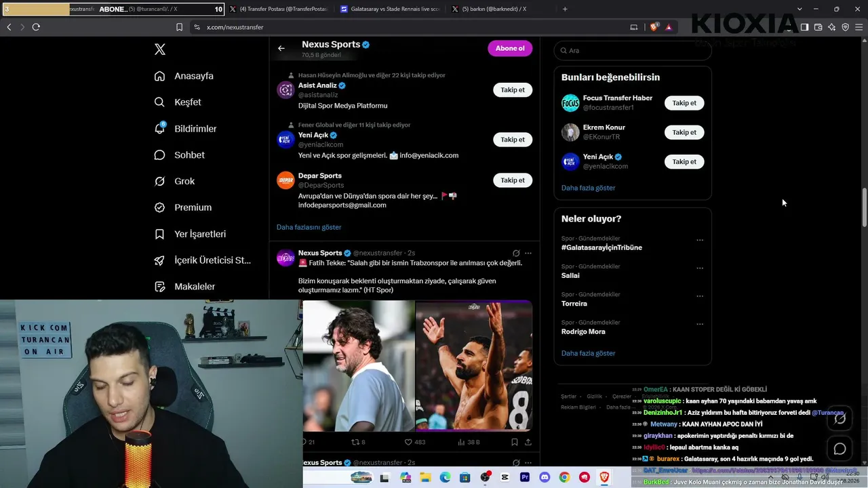Reload the current page
Viewport: 868px width, 488px height.
pos(36,27)
